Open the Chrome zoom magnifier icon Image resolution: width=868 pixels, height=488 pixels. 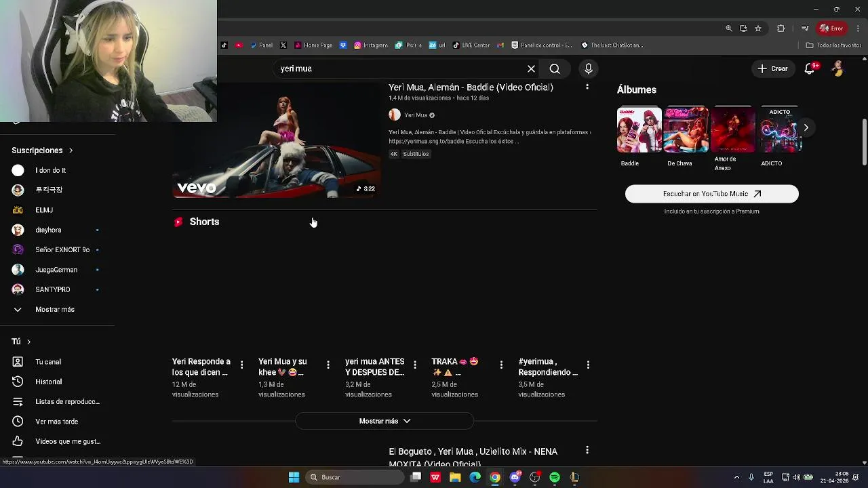[x=729, y=28]
